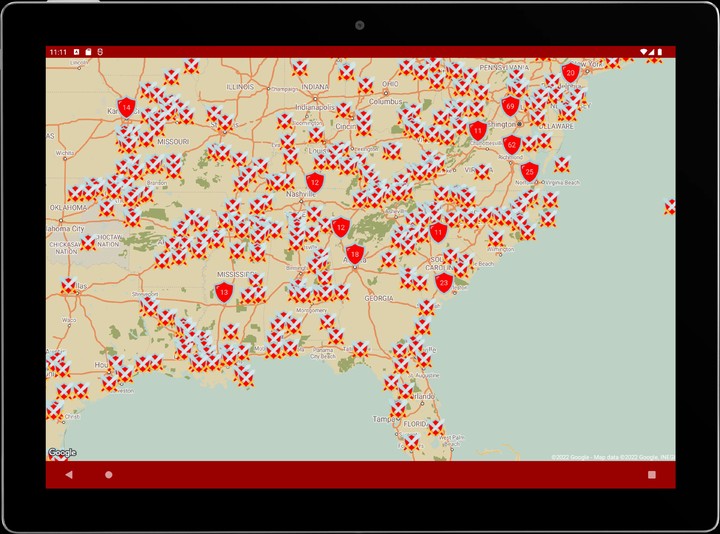
Task: Click the Google logo on the map
Action: point(62,453)
